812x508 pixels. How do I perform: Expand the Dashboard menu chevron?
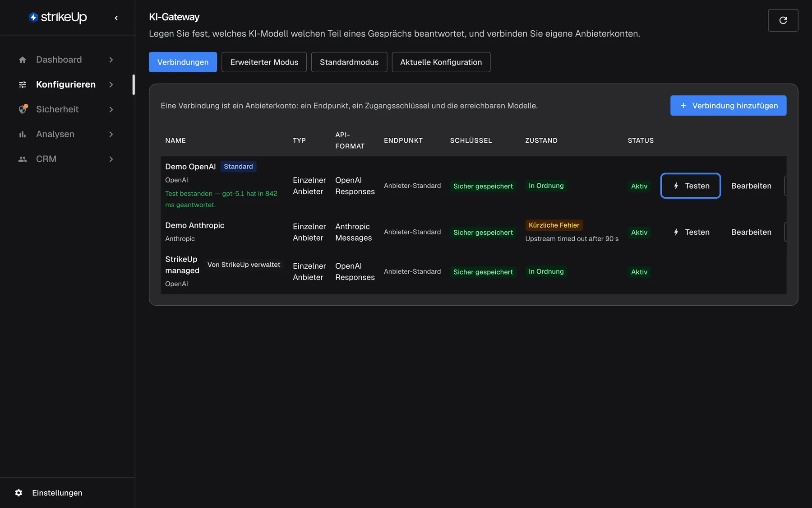coord(111,60)
